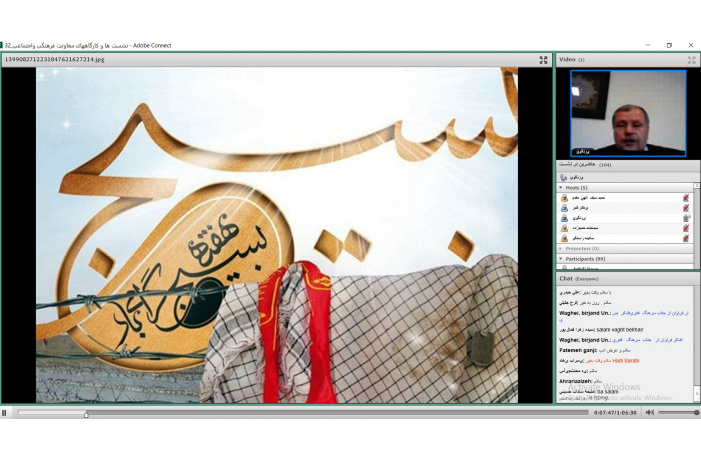701x460 pixels.
Task: Click the speaking microphone icon in the Hosts list
Action: pos(686,218)
